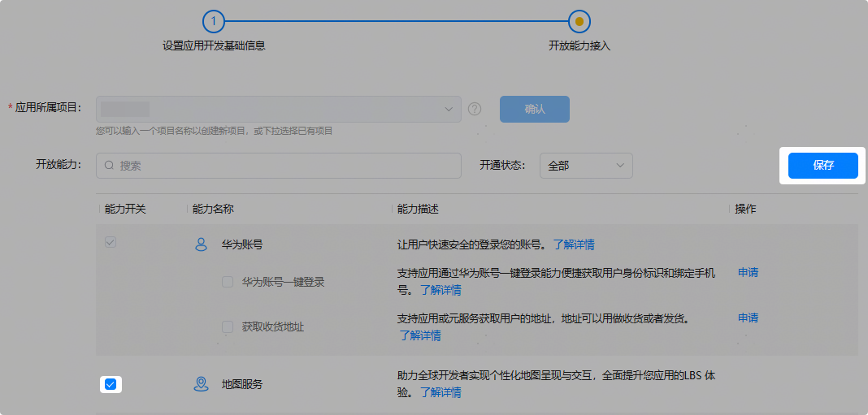
Task: Click the help question mark icon
Action: pyautogui.click(x=475, y=109)
